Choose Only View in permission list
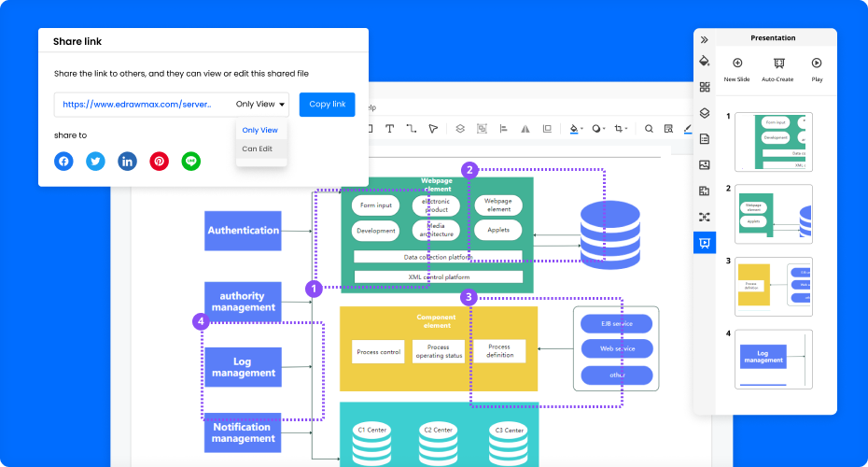 [259, 130]
